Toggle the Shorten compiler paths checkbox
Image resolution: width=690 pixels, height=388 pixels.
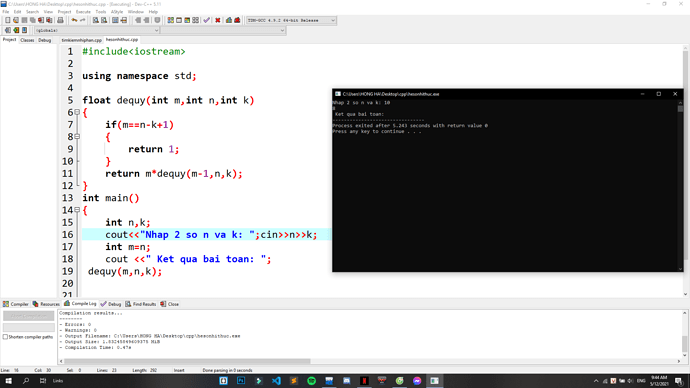pyautogui.click(x=5, y=337)
